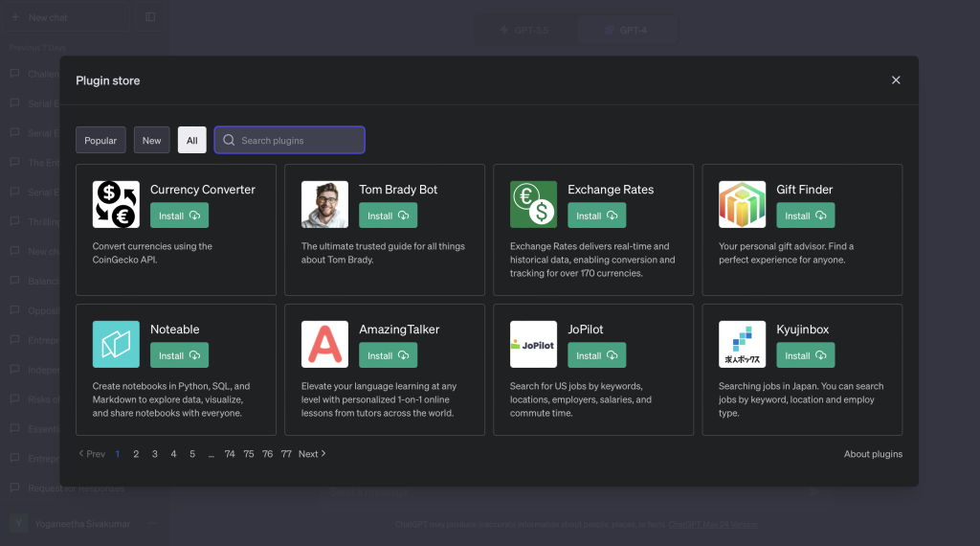Focus the Search plugins field

pos(290,140)
